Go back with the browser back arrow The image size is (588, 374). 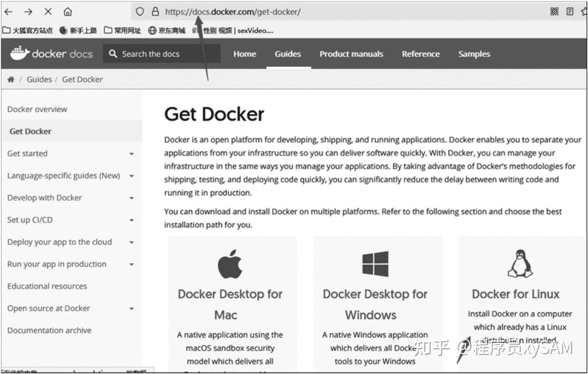[x=8, y=12]
